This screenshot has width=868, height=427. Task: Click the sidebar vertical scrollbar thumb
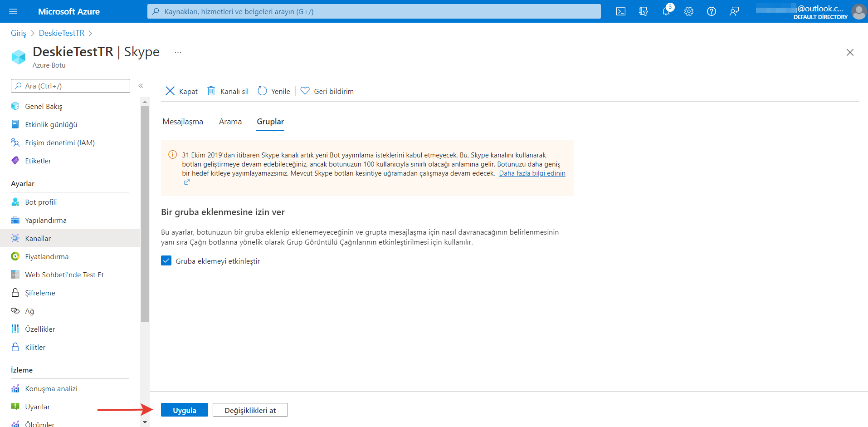145,213
